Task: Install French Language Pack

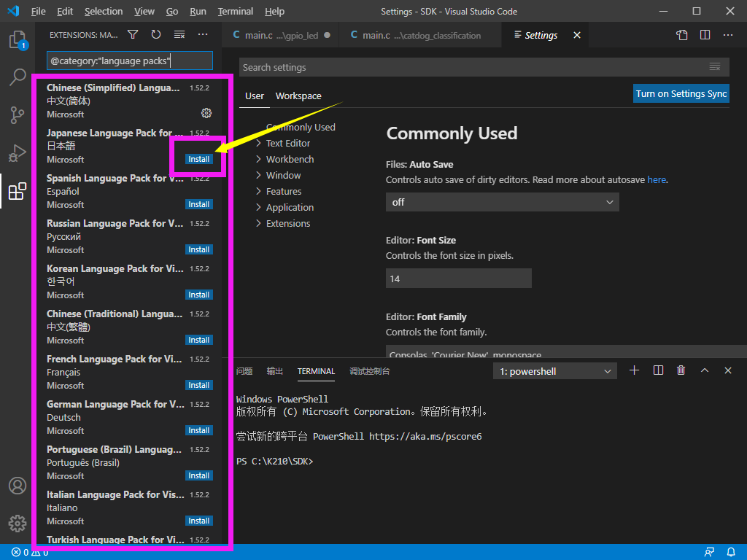Action: pos(198,385)
